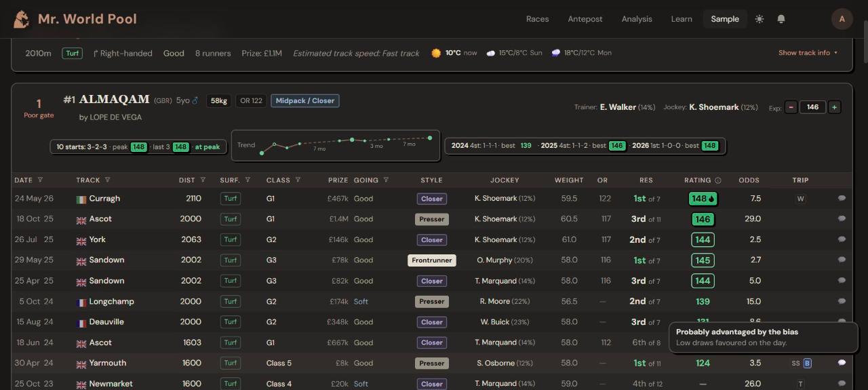Click the UK flag beside Yarmouth
Image resolution: width=868 pixels, height=390 pixels.
coord(81,364)
